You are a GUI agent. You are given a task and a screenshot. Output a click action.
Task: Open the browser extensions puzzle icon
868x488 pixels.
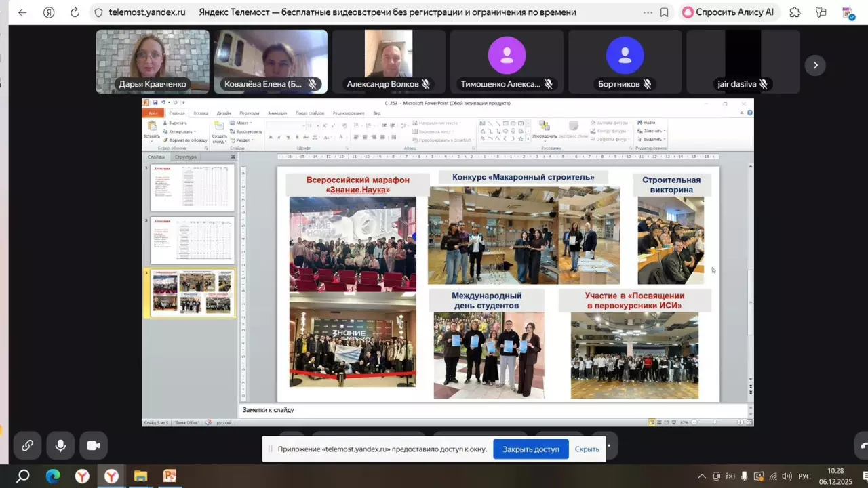coord(795,12)
